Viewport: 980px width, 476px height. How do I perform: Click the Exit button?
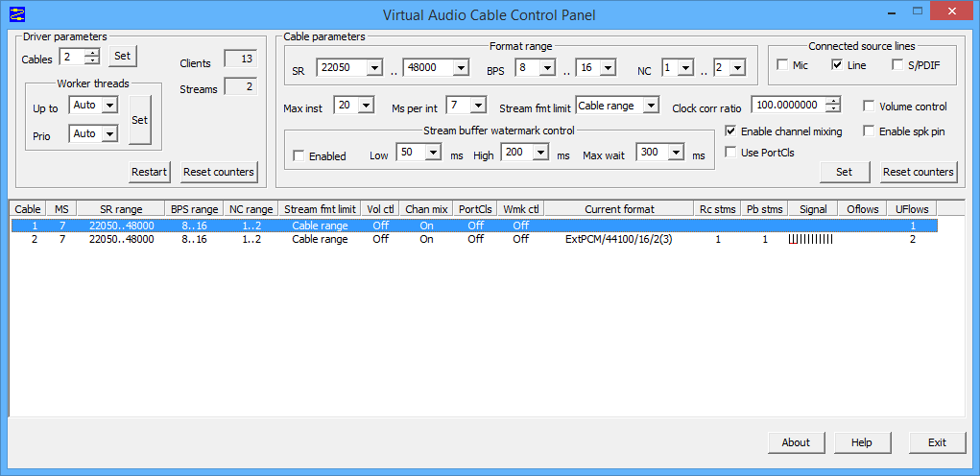pyautogui.click(x=937, y=442)
